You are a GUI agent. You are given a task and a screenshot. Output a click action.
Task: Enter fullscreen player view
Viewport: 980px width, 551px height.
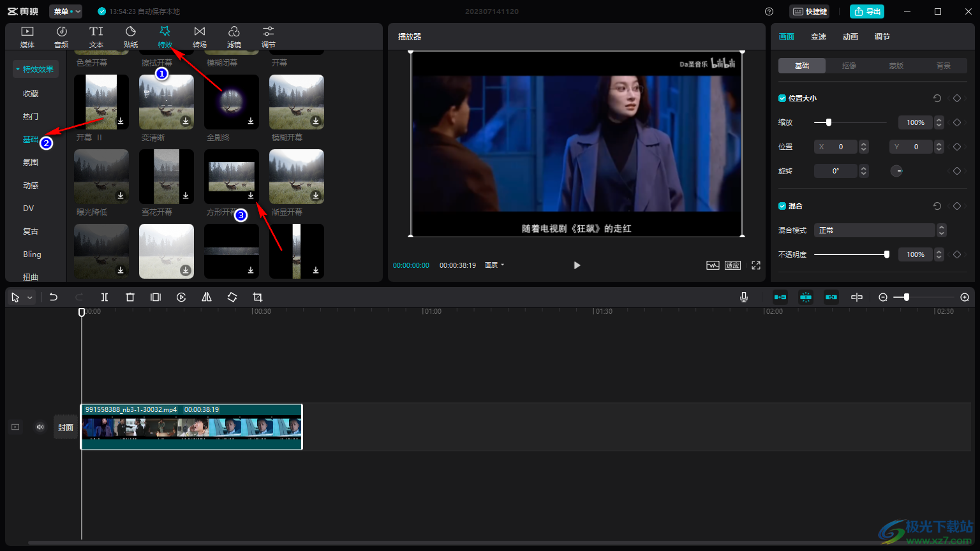tap(756, 265)
